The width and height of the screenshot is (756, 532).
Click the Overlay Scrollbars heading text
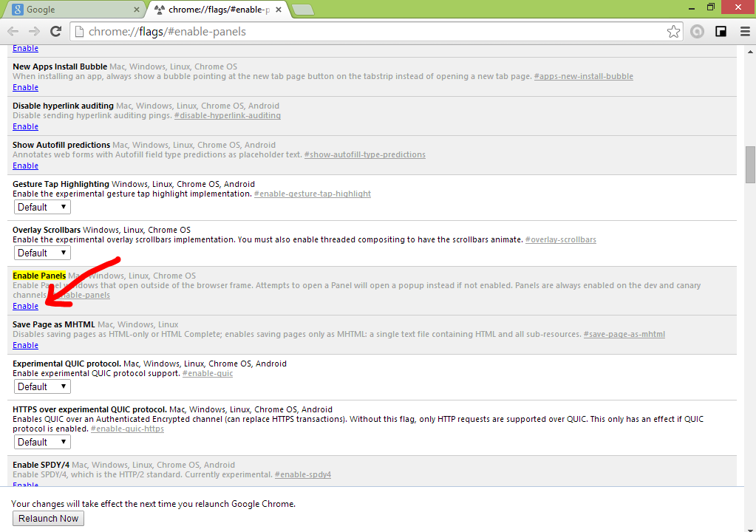click(x=47, y=229)
